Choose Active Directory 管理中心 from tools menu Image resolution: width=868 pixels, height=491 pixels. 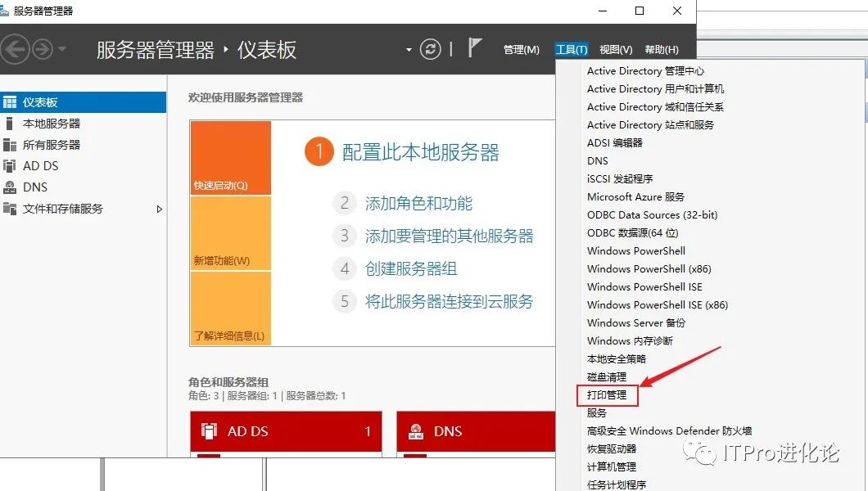[645, 70]
